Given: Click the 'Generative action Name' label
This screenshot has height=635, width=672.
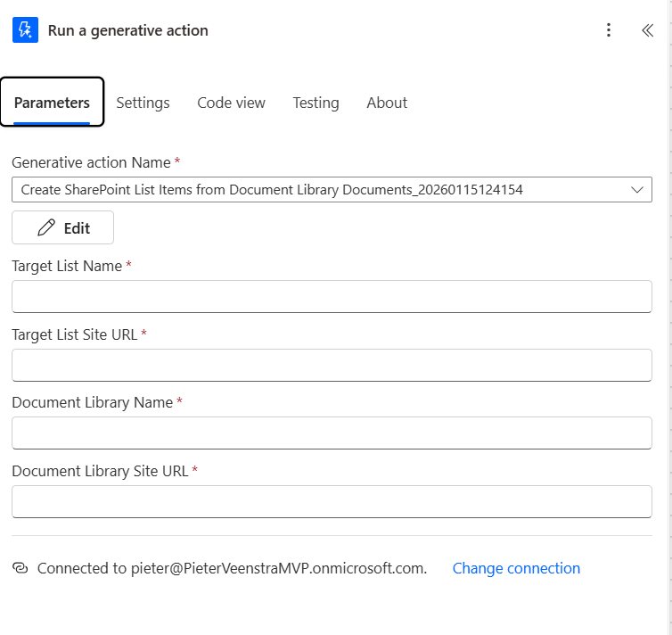Looking at the screenshot, I should click(91, 162).
